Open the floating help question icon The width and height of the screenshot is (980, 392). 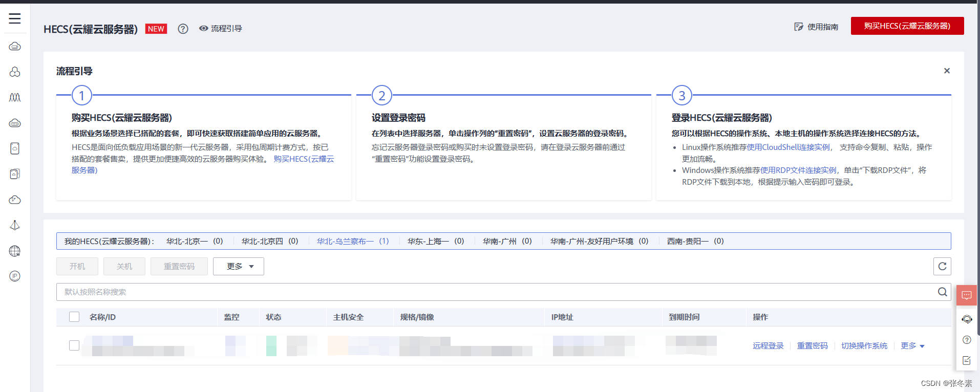tap(967, 340)
